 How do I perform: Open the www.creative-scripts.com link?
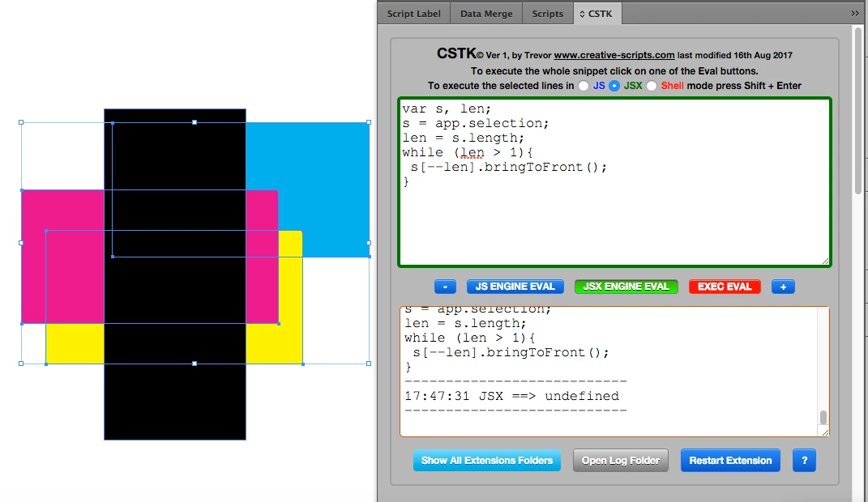click(x=614, y=55)
